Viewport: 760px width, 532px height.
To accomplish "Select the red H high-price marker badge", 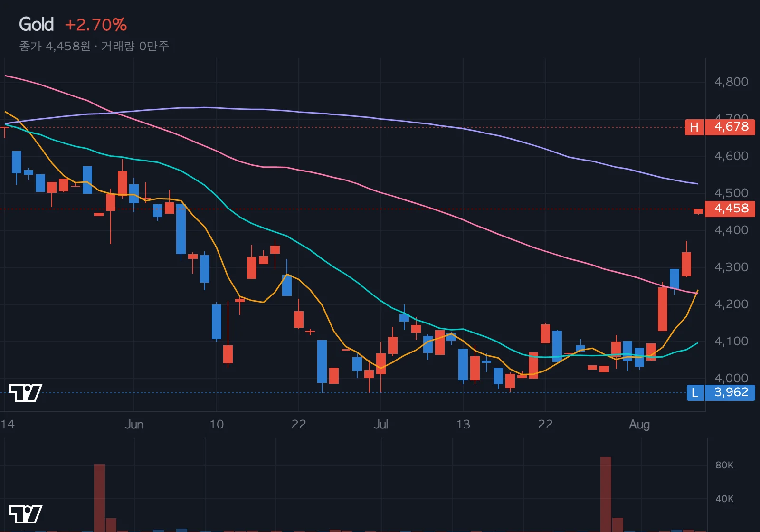I will click(694, 127).
